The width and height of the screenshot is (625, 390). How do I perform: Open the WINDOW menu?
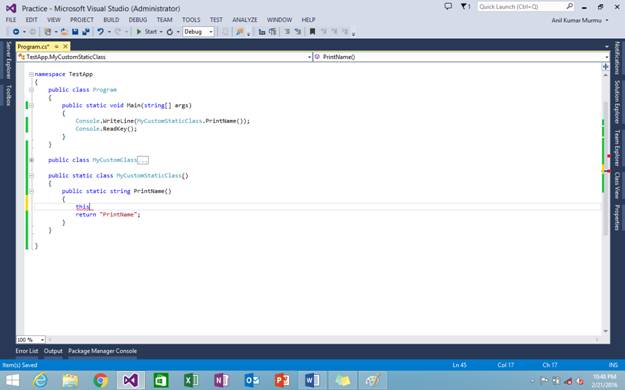pyautogui.click(x=279, y=20)
